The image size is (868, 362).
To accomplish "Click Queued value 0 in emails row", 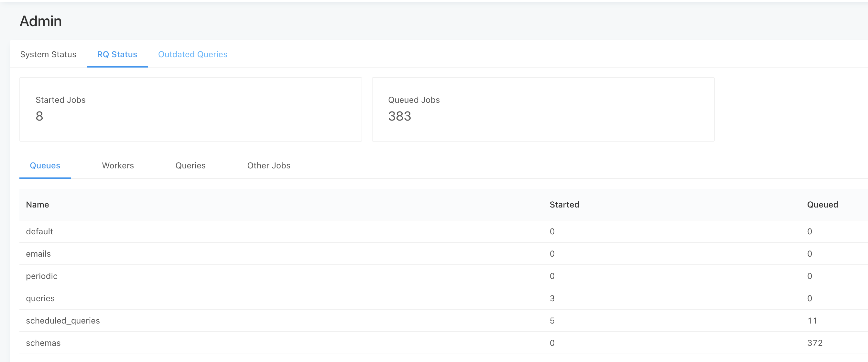I will pos(809,254).
